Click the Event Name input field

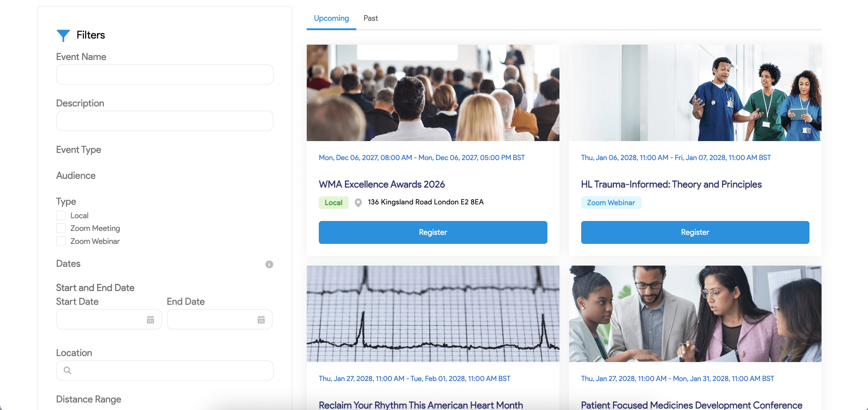(164, 74)
